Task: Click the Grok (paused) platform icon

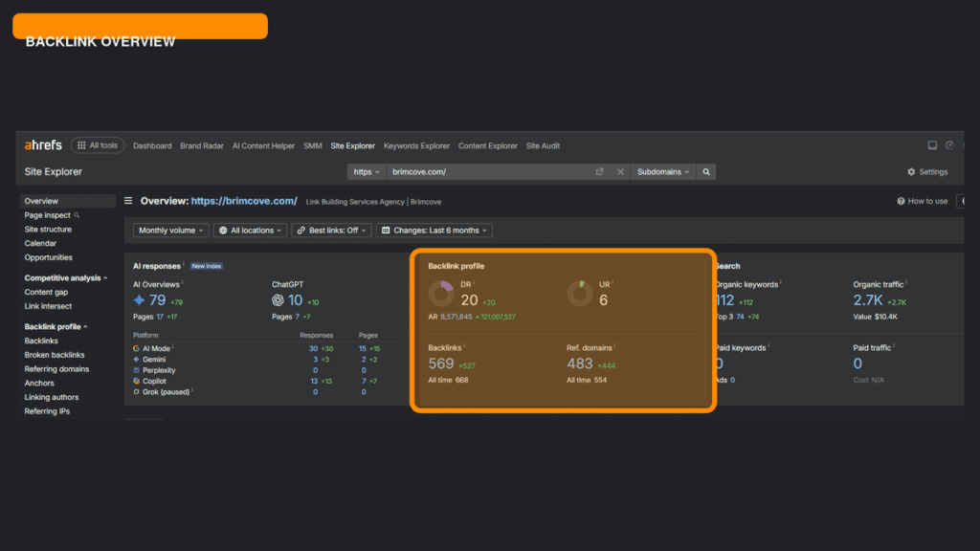Action: tap(136, 391)
